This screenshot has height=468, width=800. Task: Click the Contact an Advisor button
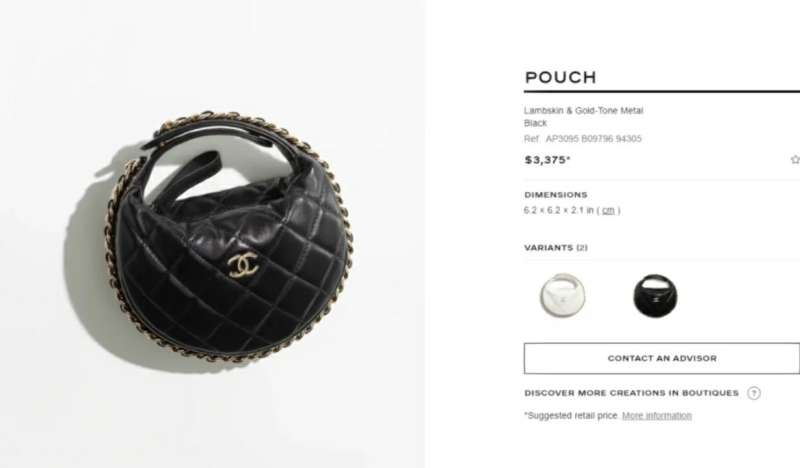tap(662, 358)
